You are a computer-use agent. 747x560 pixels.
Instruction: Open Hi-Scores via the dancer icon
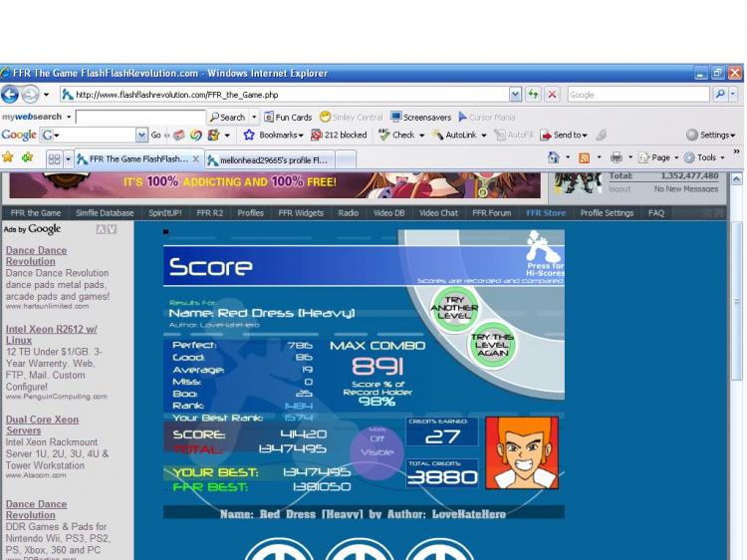(545, 247)
